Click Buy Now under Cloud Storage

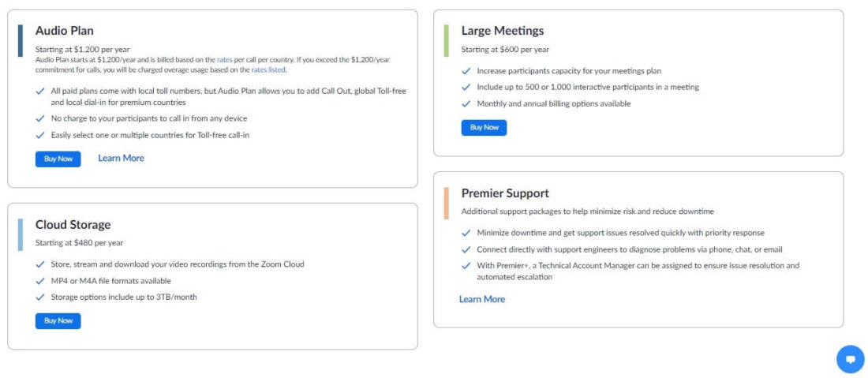58,320
